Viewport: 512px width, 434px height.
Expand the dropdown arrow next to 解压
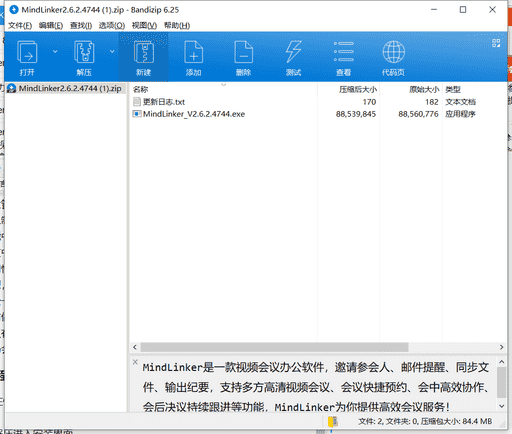point(112,51)
